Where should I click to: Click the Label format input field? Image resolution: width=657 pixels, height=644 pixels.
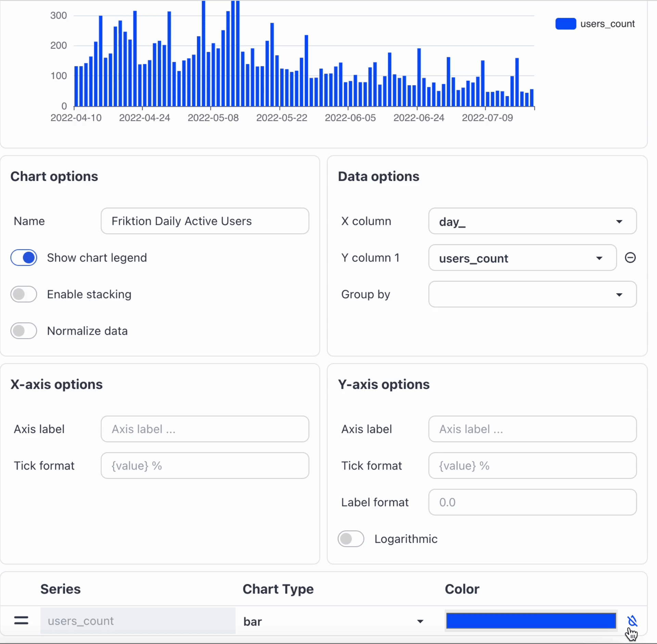[x=532, y=502]
